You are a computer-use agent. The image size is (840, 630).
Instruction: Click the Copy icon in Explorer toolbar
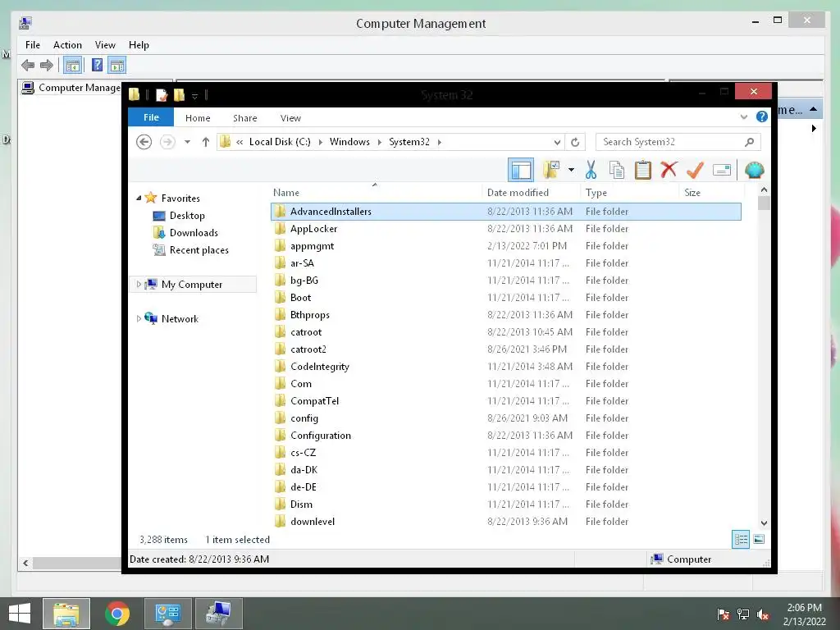point(617,170)
